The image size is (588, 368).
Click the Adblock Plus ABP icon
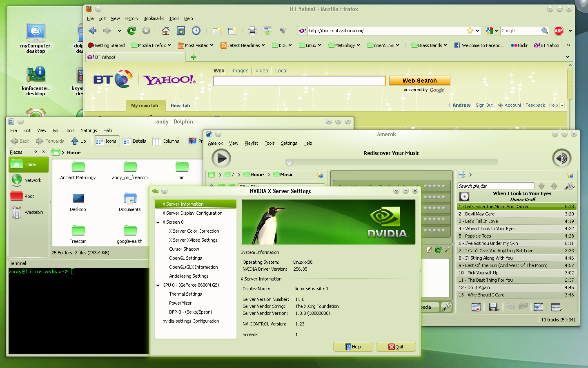(x=559, y=31)
